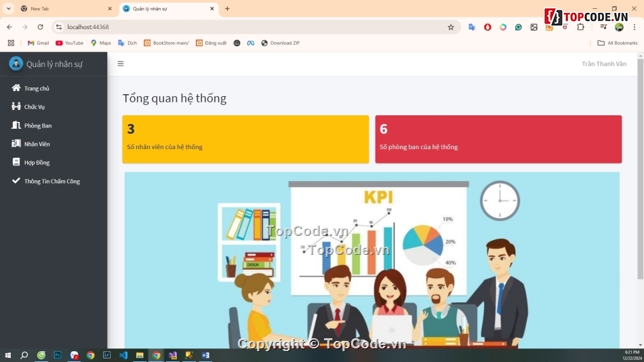Screen dimensions: 644x362
Task: Open the YouTube bookmark
Action: [x=69, y=43]
